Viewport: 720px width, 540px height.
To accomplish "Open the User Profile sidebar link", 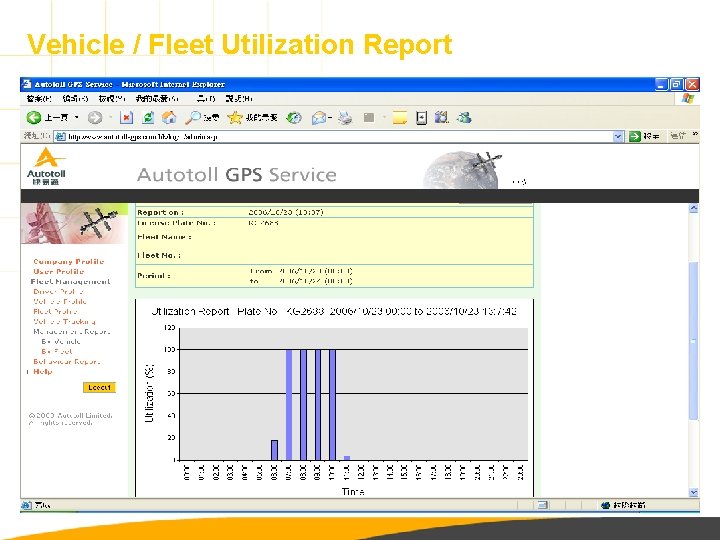I will click(x=59, y=271).
